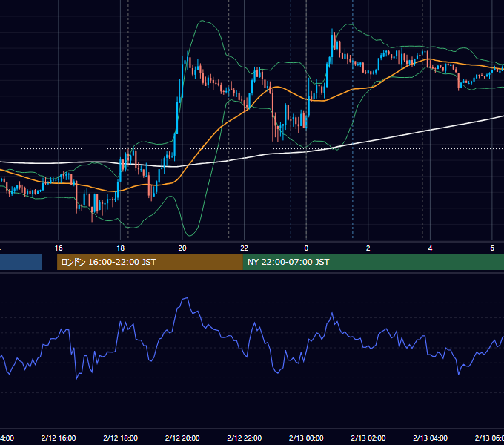Click the NY 22:00-07:00 JST session bar

pyautogui.click(x=373, y=262)
